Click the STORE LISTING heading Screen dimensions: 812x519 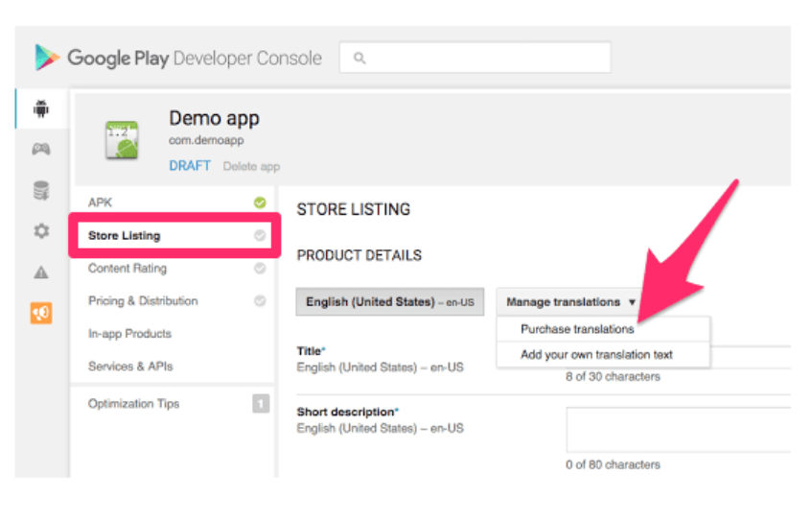353,209
